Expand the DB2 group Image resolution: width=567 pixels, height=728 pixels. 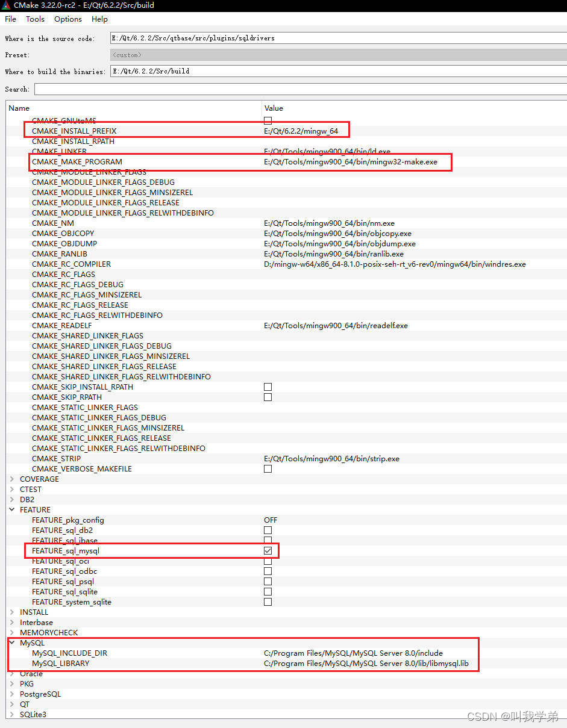pyautogui.click(x=13, y=499)
